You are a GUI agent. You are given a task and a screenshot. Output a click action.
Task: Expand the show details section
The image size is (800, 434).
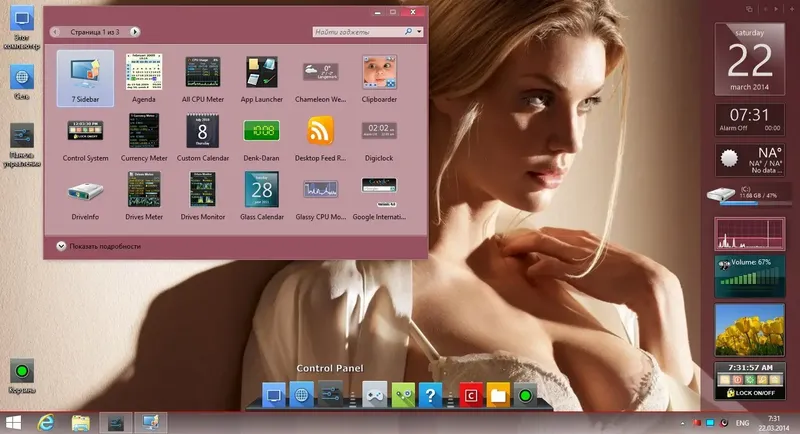pyautogui.click(x=98, y=246)
